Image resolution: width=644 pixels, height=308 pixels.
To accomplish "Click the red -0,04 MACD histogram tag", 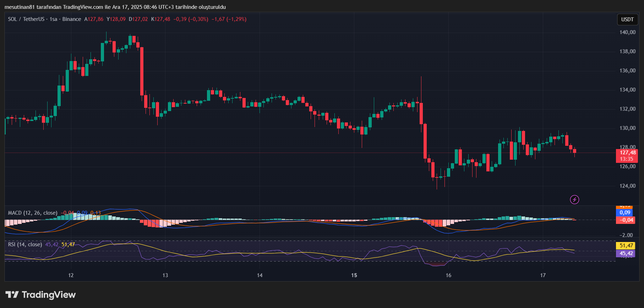I will [x=626, y=220].
